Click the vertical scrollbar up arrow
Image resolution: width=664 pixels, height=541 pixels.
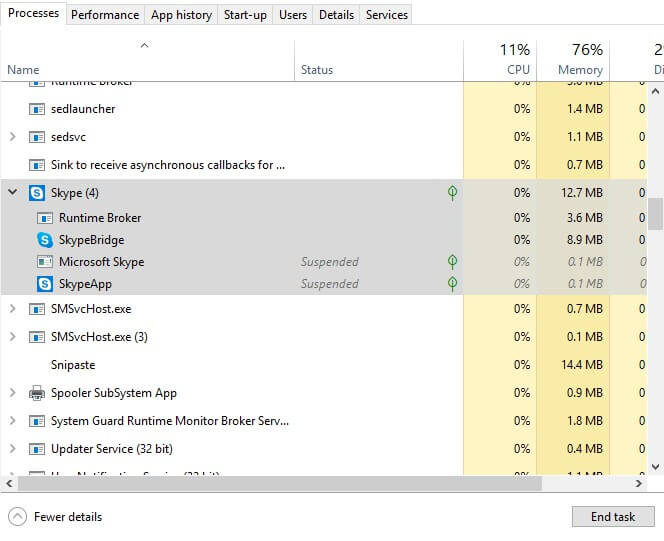(655, 91)
